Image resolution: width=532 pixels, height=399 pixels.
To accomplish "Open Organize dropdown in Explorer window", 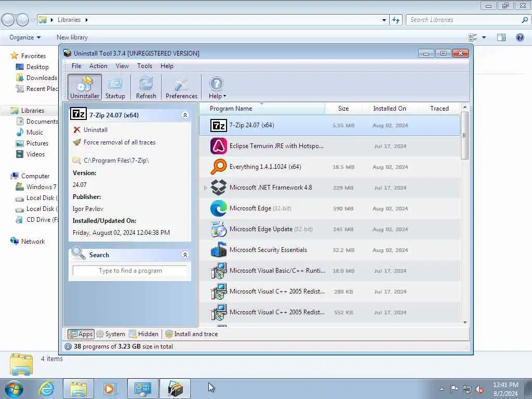I will (x=25, y=37).
